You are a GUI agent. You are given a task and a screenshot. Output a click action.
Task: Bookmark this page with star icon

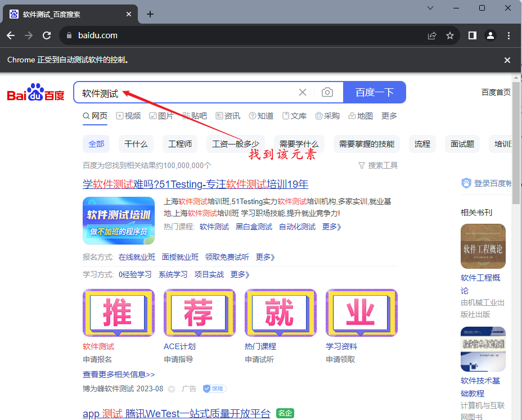click(450, 35)
